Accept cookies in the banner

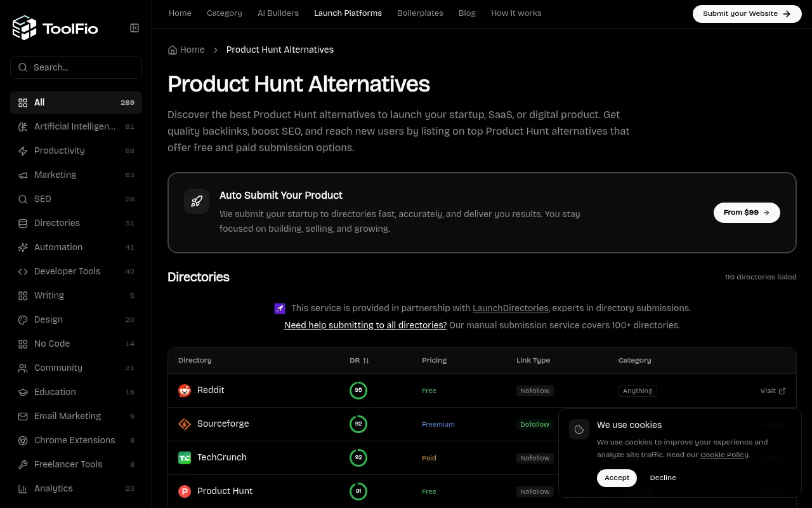(x=617, y=478)
